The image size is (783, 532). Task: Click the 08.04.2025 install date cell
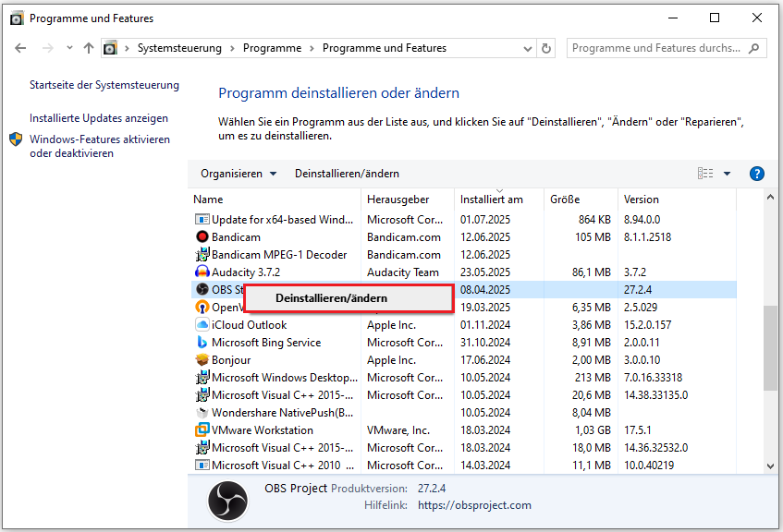485,289
